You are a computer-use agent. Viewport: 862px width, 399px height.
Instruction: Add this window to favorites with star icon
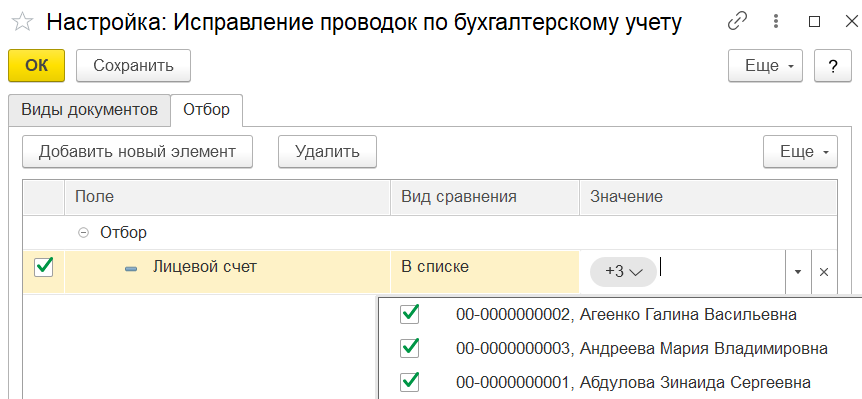[x=22, y=22]
